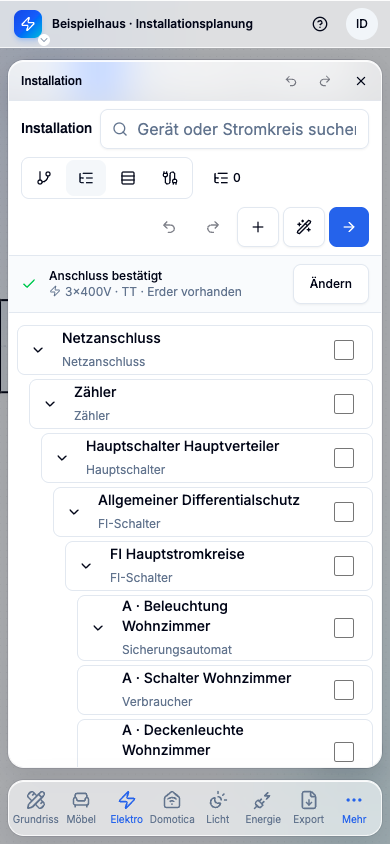Open the Domotica tab

(x=172, y=808)
